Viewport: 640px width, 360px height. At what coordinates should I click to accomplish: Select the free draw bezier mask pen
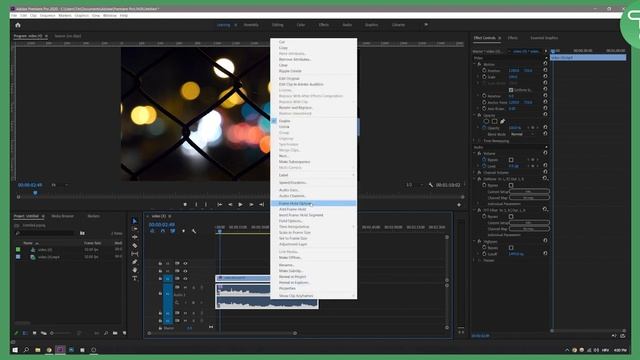point(502,121)
